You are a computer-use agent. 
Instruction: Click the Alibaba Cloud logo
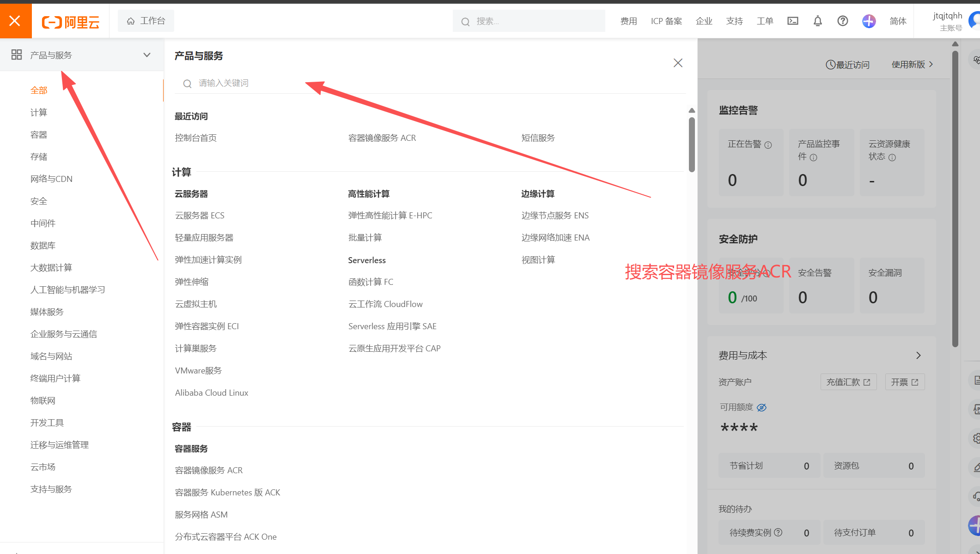[x=71, y=22]
